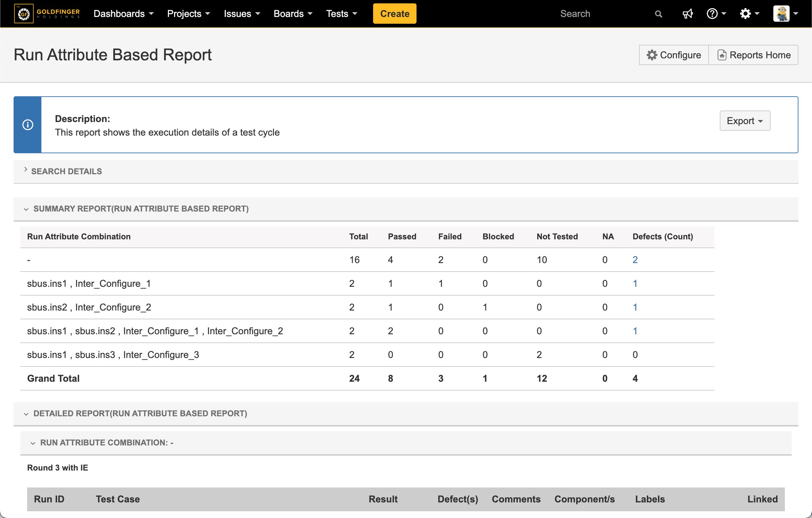
Task: Open the announcements megaphone icon
Action: point(688,14)
